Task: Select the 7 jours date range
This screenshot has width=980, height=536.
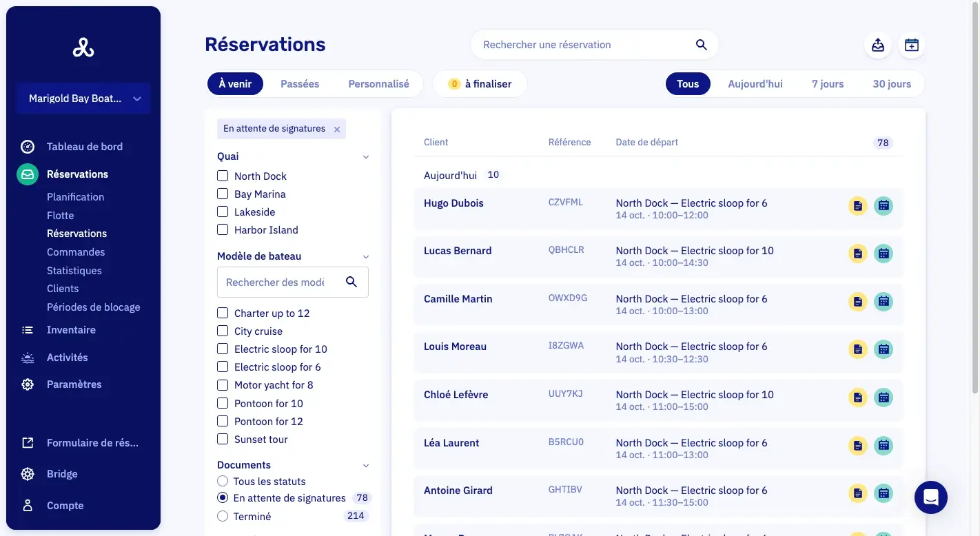Action: point(828,84)
